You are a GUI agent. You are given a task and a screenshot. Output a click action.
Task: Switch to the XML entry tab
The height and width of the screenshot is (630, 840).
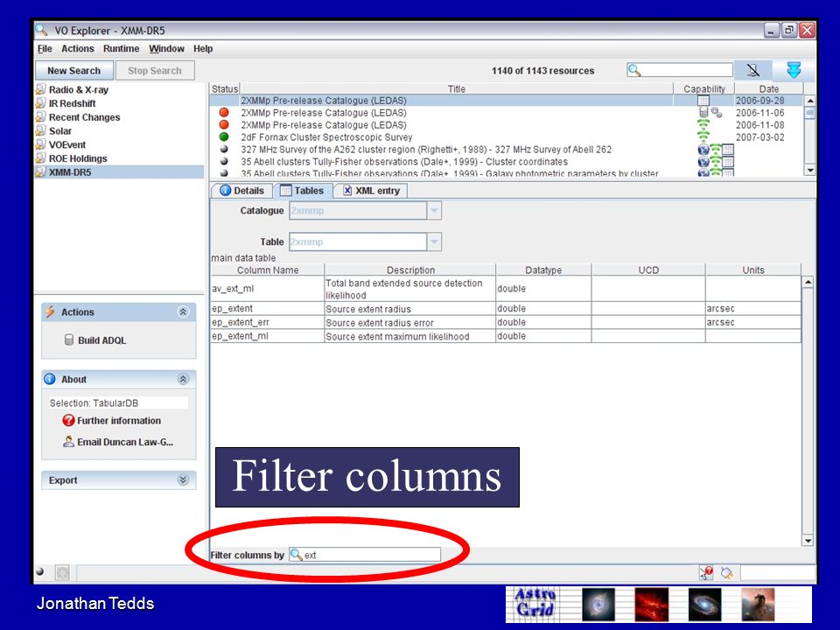371,191
